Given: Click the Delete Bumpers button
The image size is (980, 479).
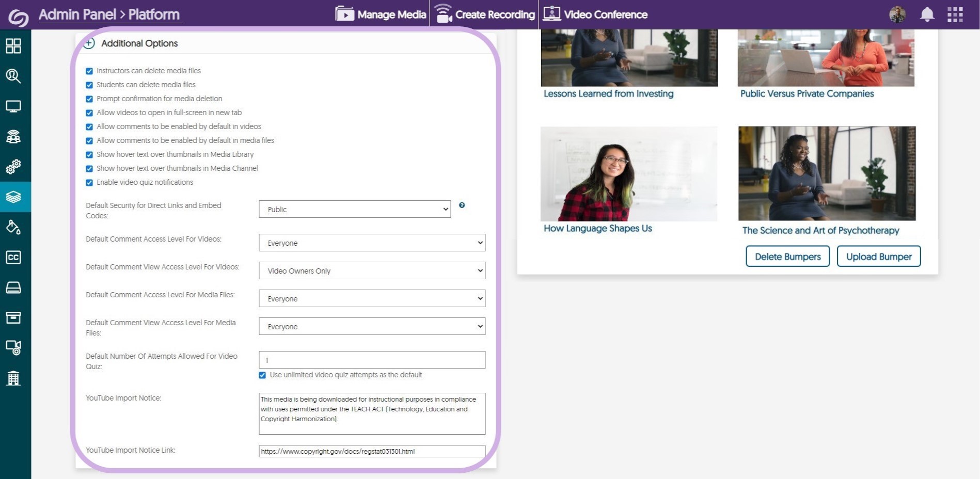Looking at the screenshot, I should click(787, 257).
